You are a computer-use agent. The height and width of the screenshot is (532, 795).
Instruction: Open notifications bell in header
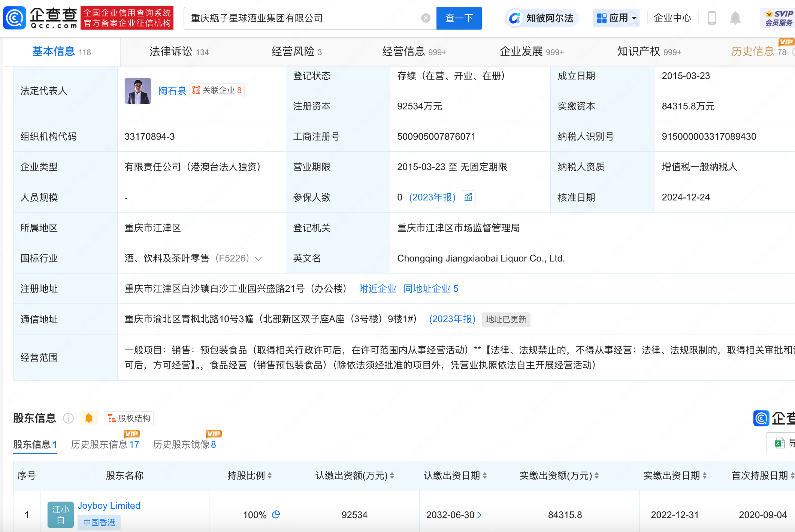(735, 18)
